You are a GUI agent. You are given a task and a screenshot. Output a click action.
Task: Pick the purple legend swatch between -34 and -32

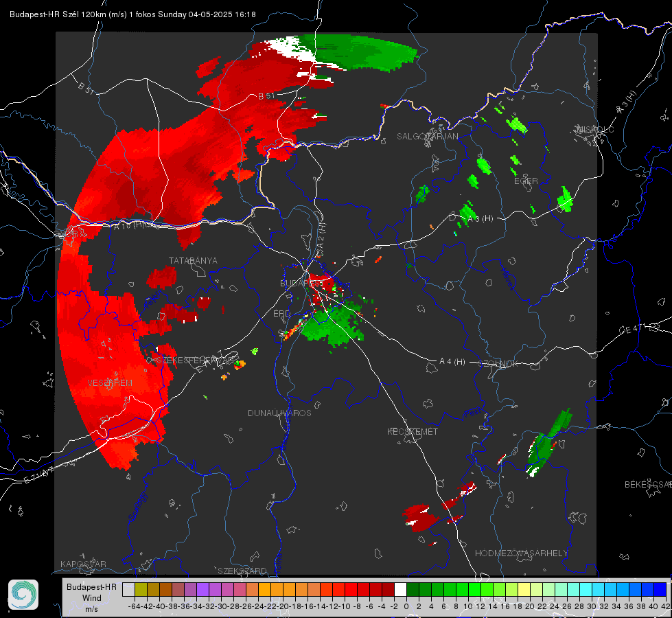click(202, 589)
